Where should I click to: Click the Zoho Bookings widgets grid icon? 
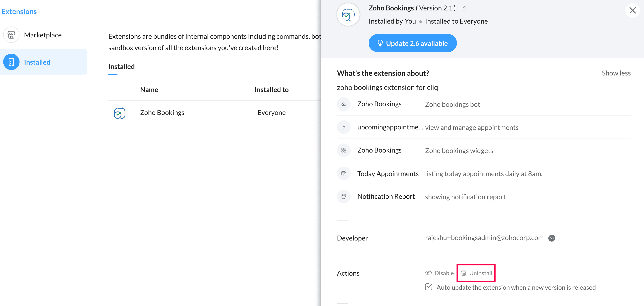coord(344,150)
